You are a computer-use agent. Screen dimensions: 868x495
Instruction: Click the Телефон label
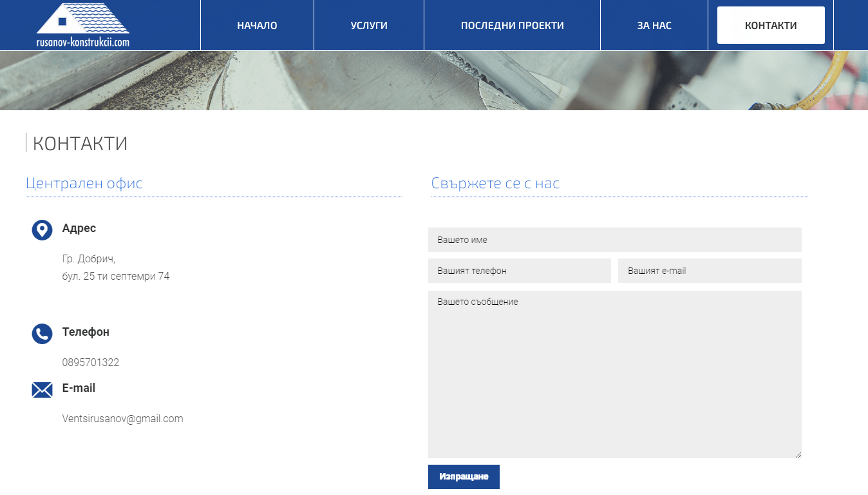[x=86, y=332]
